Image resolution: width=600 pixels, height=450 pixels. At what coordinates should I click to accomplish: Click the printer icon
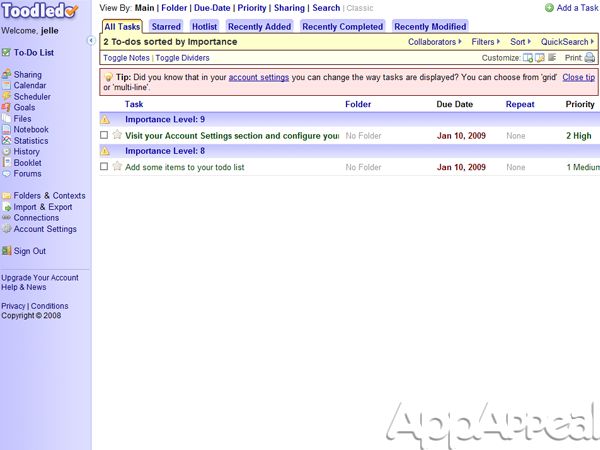pyautogui.click(x=590, y=58)
